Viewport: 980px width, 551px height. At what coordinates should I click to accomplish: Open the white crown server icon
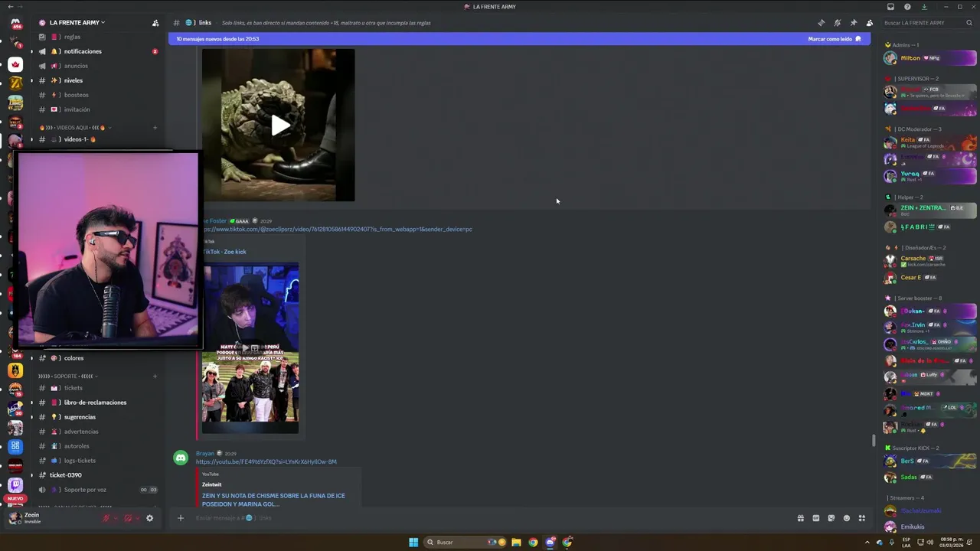coord(15,64)
